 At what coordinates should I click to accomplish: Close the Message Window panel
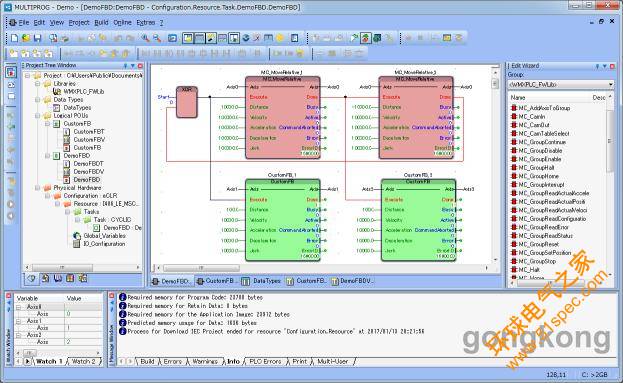[112, 296]
